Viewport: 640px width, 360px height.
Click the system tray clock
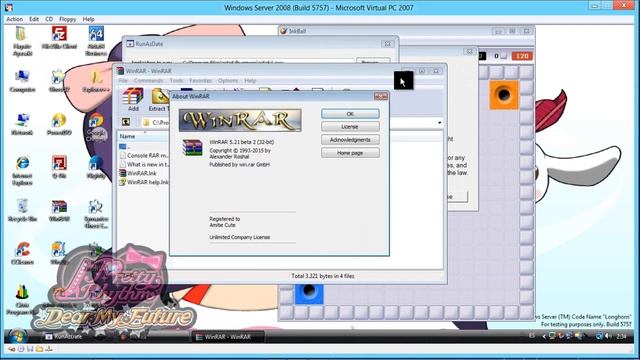(621, 336)
